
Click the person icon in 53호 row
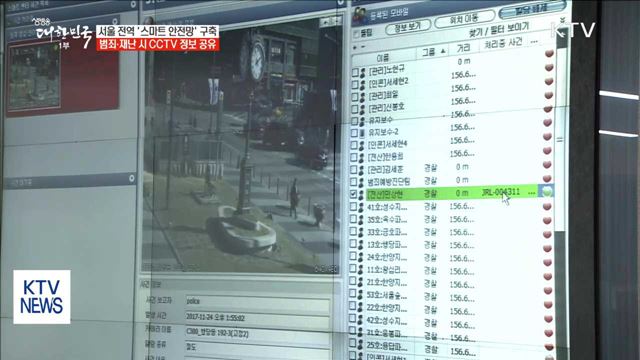point(361,296)
